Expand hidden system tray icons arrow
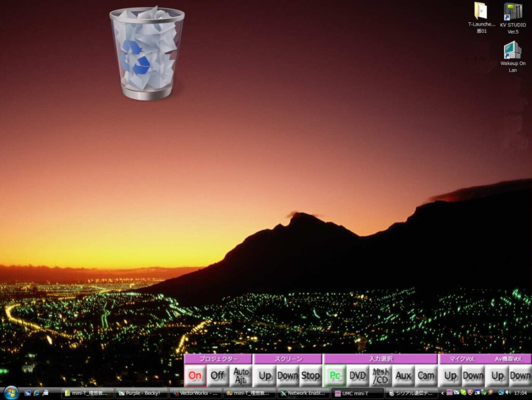This screenshot has height=400, width=532. click(x=442, y=393)
